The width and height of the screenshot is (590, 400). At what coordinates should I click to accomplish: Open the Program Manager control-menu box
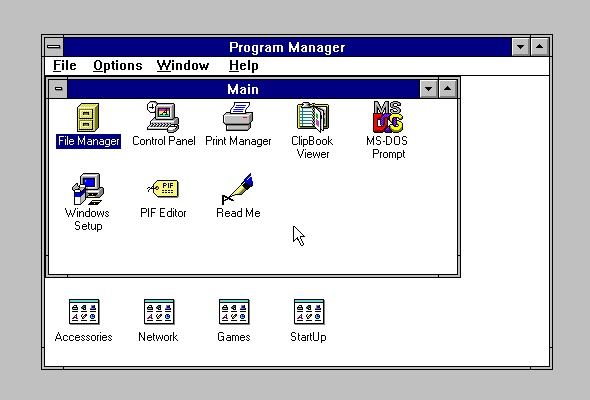(x=54, y=47)
